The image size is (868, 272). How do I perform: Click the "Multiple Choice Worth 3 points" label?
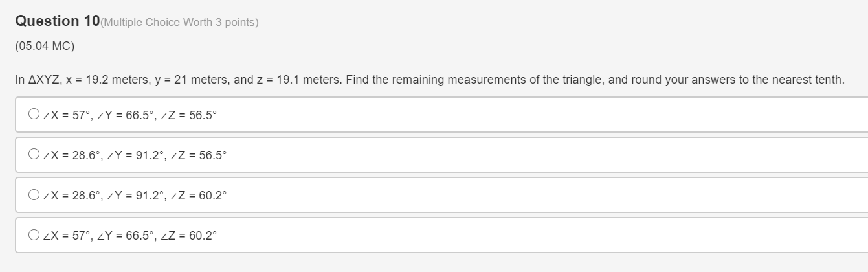(x=179, y=23)
